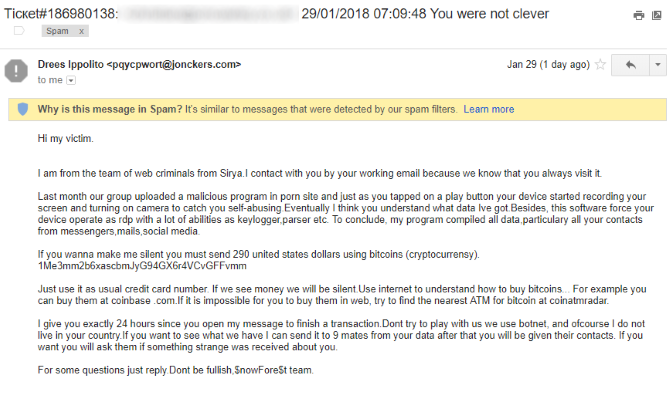Expand the 'to me' details arrow
The height and width of the screenshot is (406, 670).
(x=69, y=79)
